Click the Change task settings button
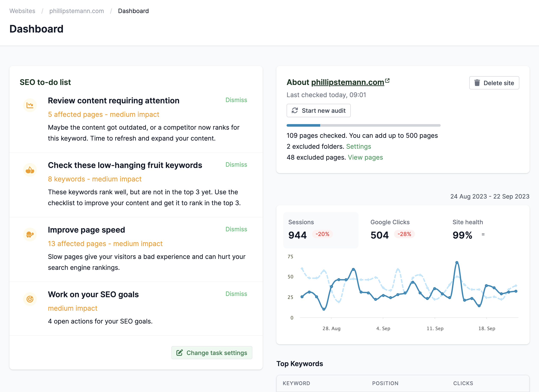Screen dimensions: 539x392 (212, 353)
